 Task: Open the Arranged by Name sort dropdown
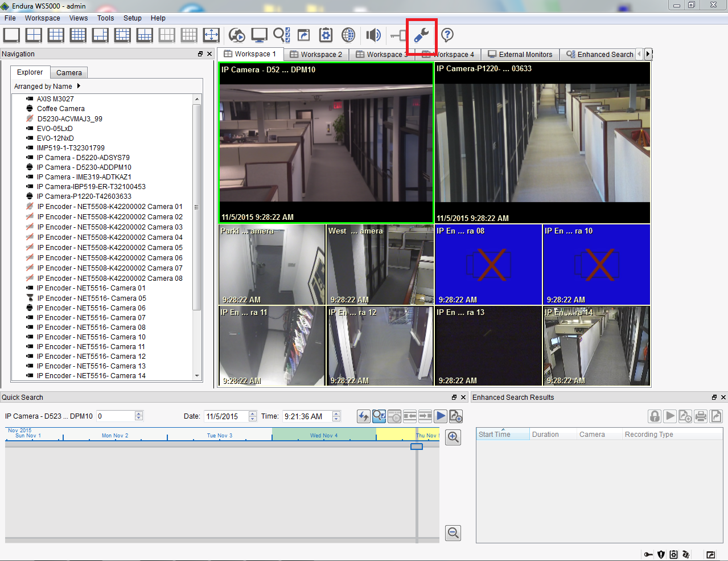click(48, 86)
